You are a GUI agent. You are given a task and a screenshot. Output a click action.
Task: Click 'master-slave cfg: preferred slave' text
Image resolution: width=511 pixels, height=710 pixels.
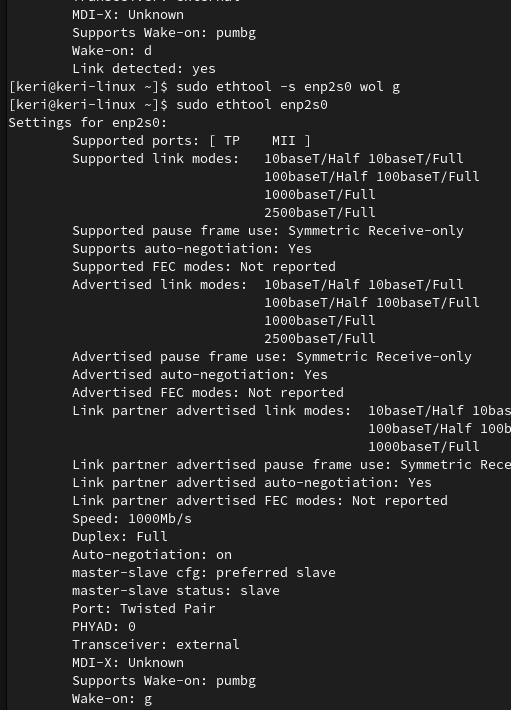coord(204,572)
